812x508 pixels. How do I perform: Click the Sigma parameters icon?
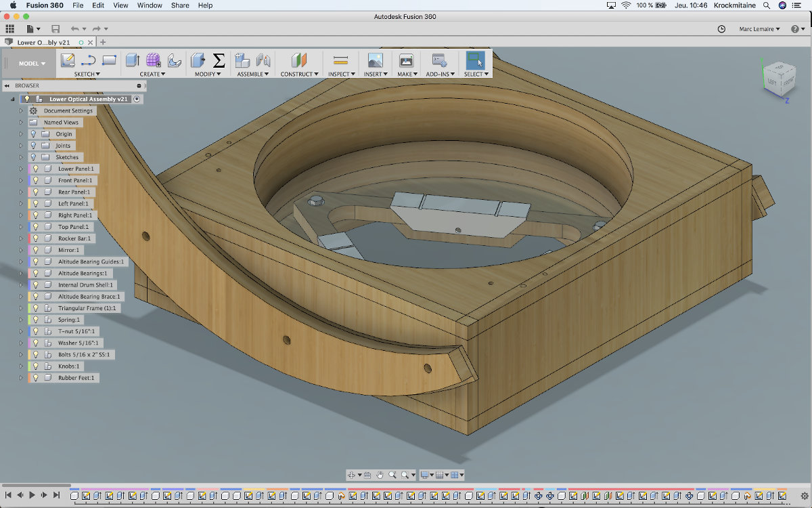tap(219, 60)
